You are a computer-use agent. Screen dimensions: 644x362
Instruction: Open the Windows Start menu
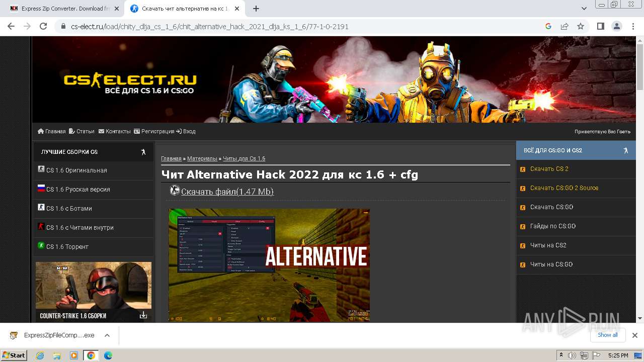(x=14, y=355)
